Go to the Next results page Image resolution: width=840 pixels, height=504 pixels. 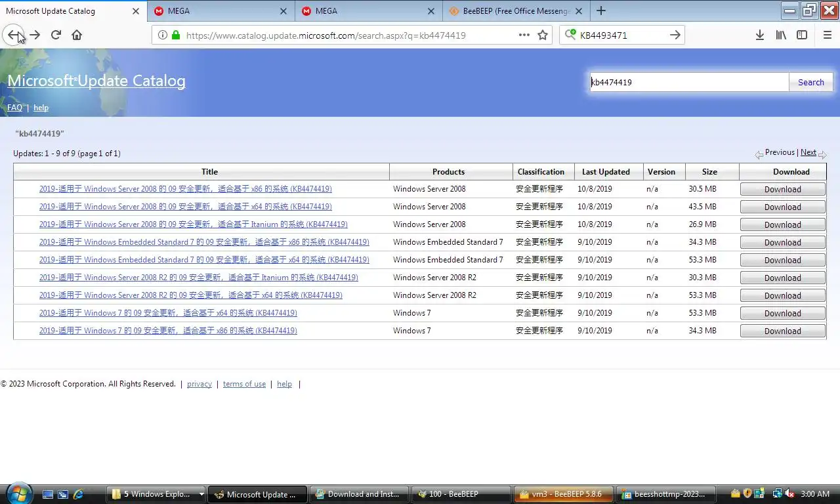808,152
